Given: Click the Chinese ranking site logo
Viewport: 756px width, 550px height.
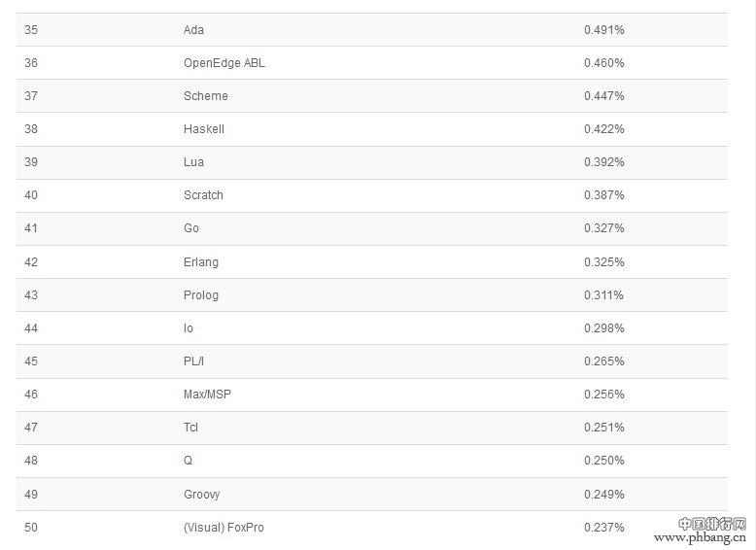Looking at the screenshot, I should coord(711,524).
